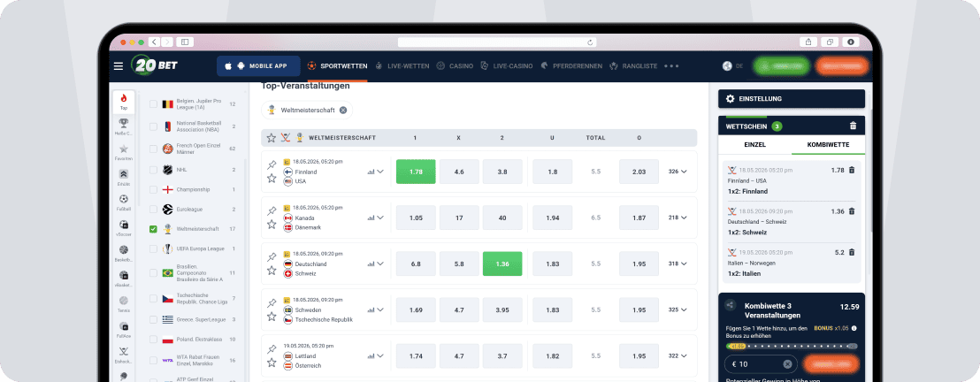
Task: Click the browser address bar
Action: point(497,42)
